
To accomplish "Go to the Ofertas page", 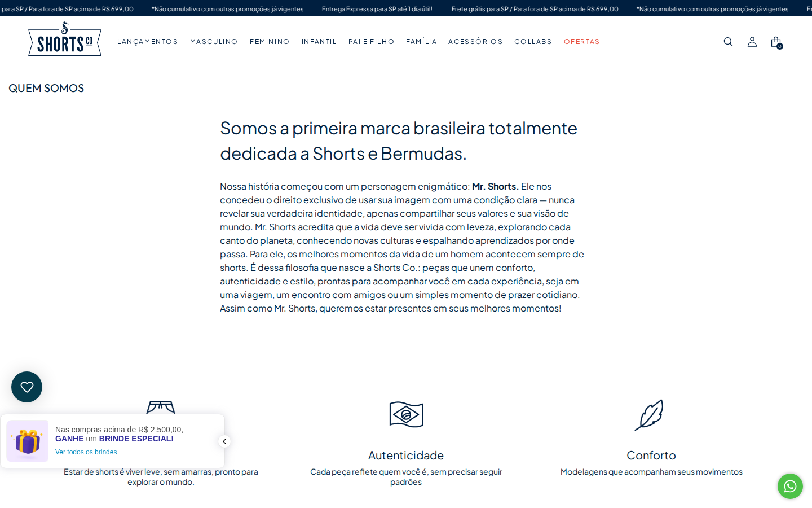I will point(582,42).
